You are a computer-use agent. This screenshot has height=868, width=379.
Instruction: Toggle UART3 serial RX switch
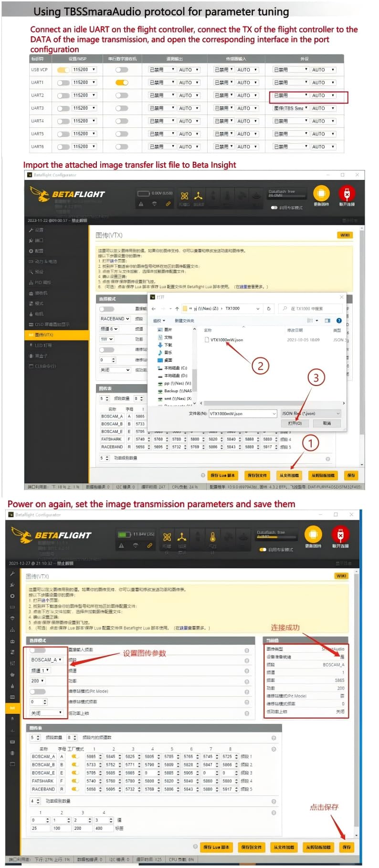(x=122, y=108)
